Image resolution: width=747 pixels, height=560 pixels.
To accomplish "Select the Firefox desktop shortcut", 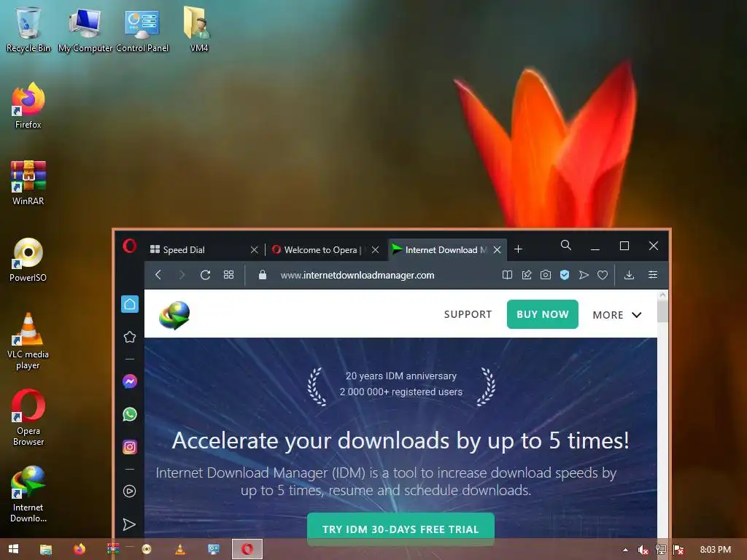I will coord(28,106).
